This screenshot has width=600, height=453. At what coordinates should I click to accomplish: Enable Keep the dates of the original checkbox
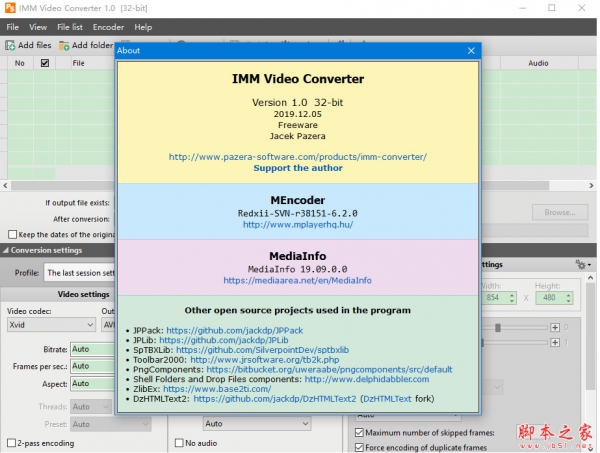tap(13, 234)
